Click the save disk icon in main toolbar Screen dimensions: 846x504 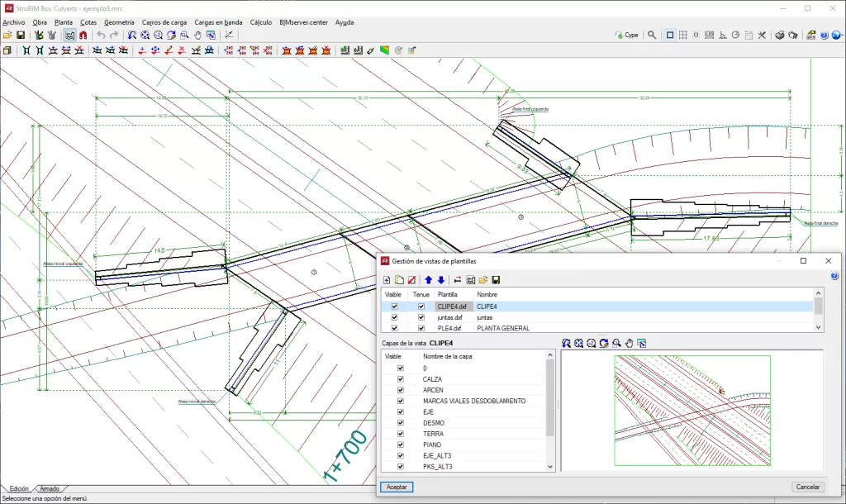tap(21, 36)
